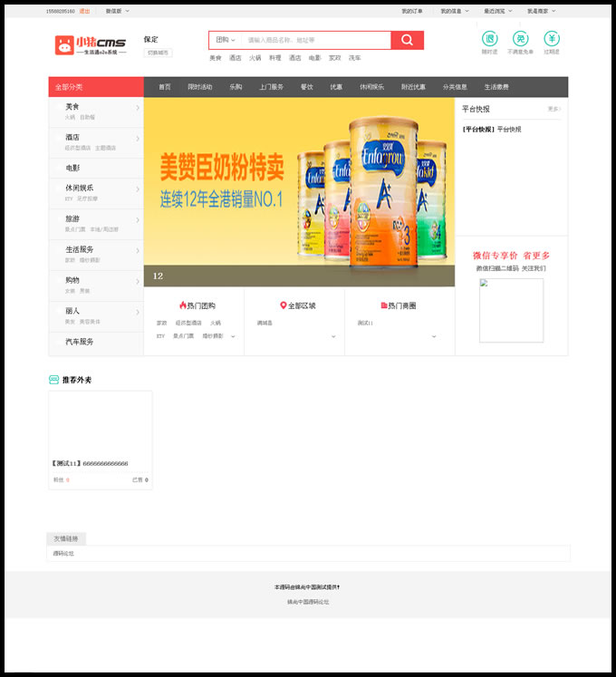Image resolution: width=616 pixels, height=677 pixels.
Task: Open the 最近浏览 dropdown menu
Action: click(497, 11)
